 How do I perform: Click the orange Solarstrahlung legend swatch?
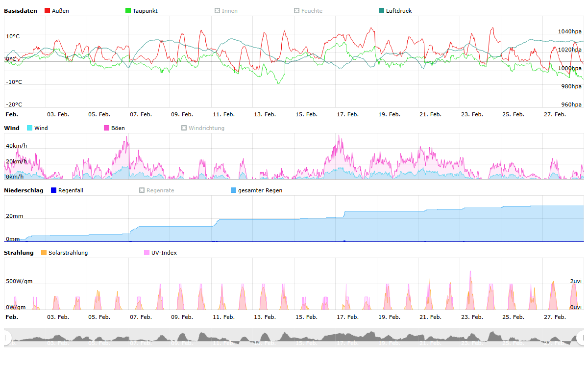pos(44,253)
